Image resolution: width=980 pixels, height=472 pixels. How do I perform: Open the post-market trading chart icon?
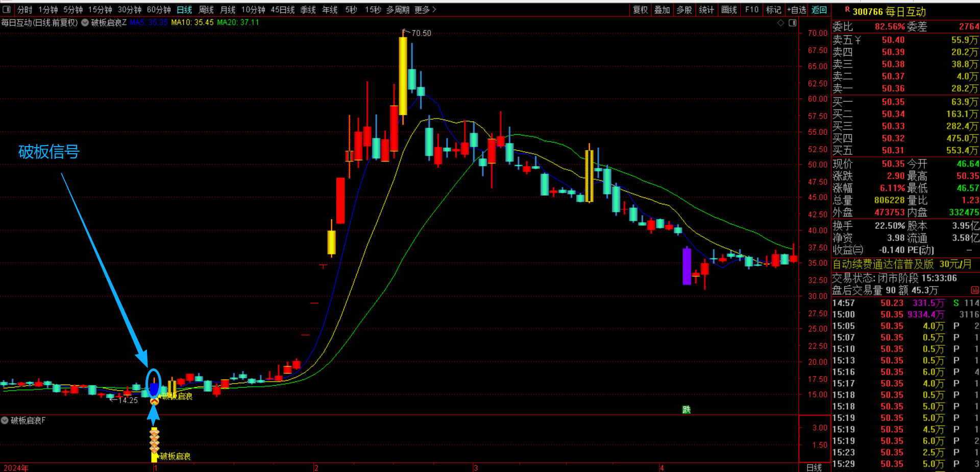tap(974, 290)
